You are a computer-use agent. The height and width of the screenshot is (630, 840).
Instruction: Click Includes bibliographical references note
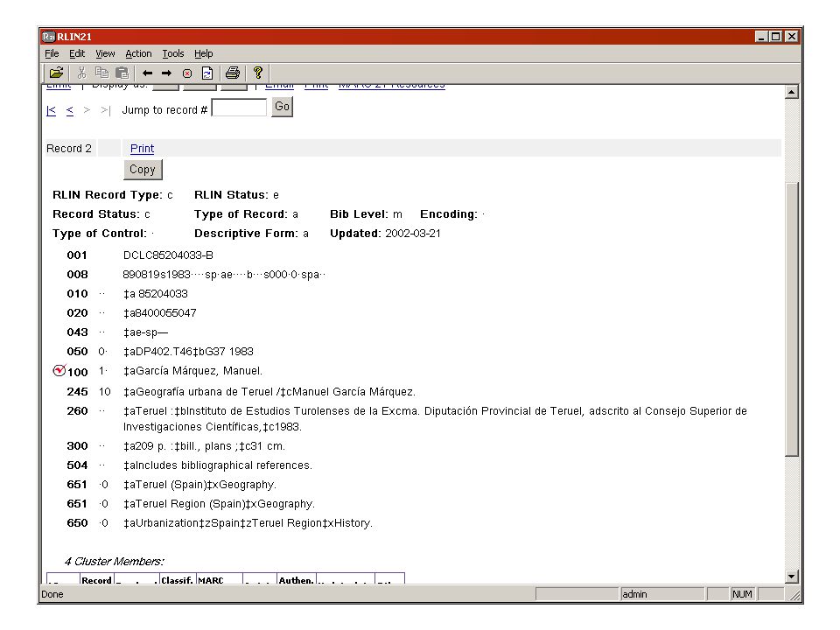(218, 465)
